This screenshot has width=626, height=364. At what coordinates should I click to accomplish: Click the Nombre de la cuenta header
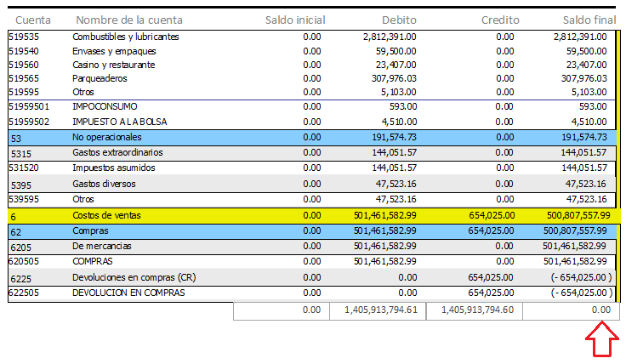129,20
